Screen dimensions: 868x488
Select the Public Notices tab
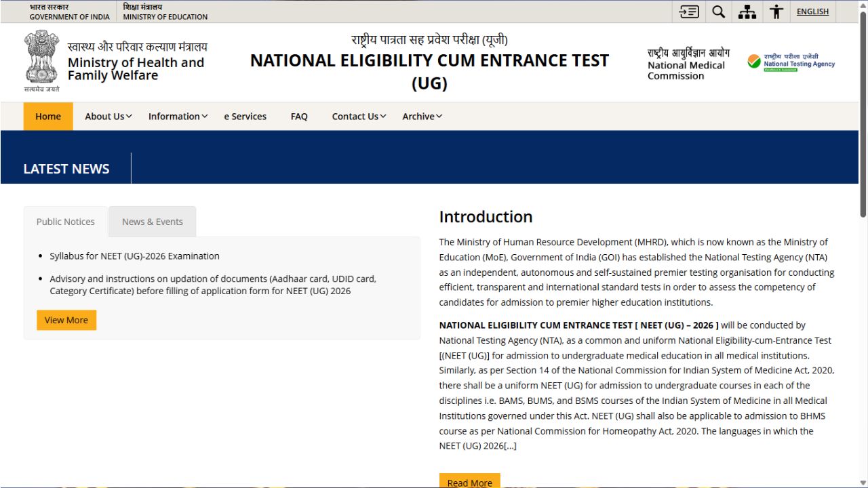(66, 222)
